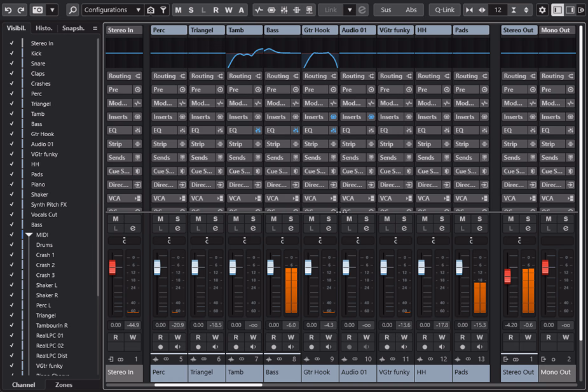Open the Find Channel magnifier
588x392 pixels.
72,10
